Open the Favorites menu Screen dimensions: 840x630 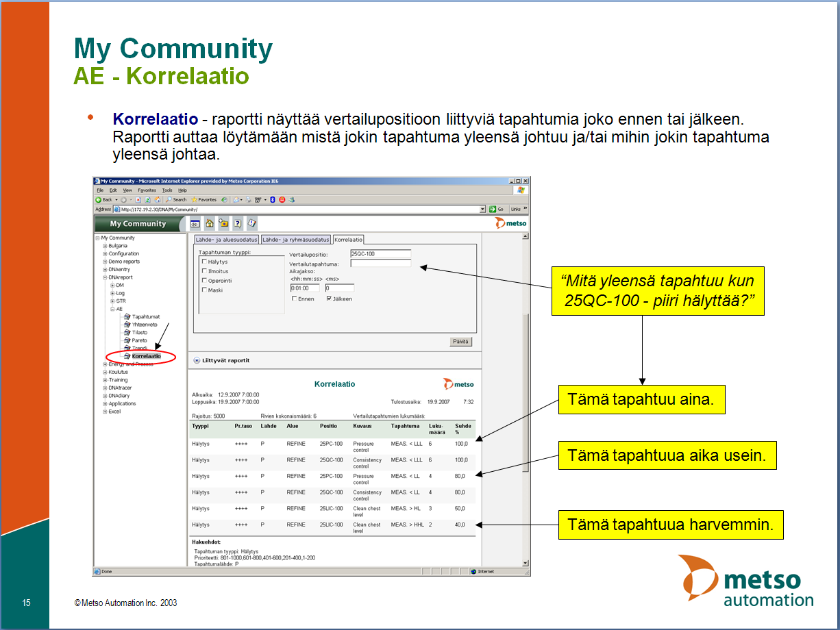coord(147,190)
